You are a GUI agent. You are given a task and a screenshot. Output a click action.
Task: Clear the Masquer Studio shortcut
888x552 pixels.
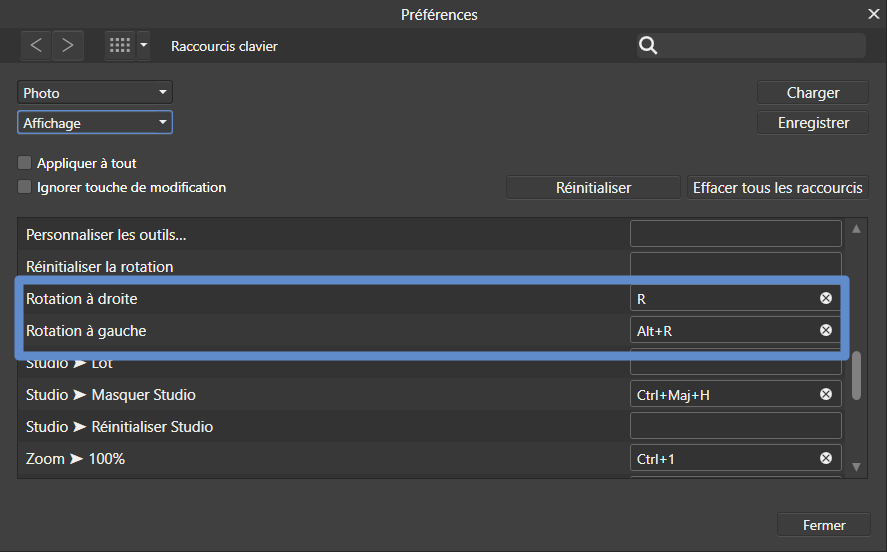coord(826,395)
